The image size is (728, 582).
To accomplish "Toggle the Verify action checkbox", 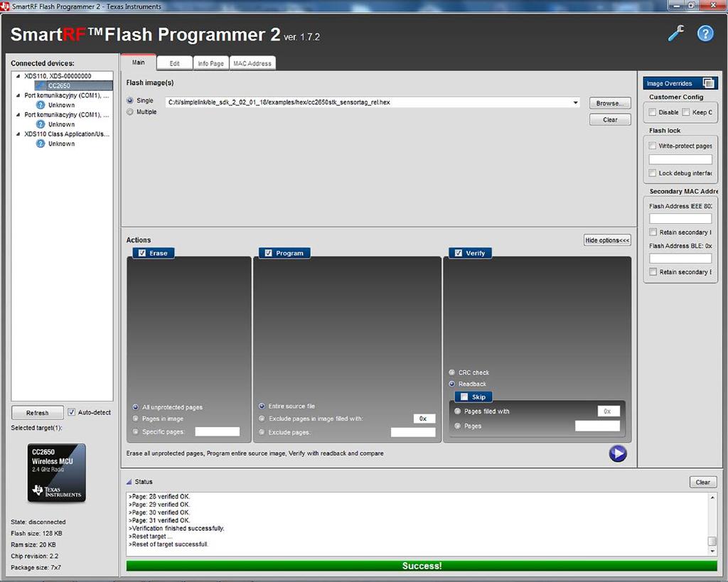I will (x=459, y=253).
